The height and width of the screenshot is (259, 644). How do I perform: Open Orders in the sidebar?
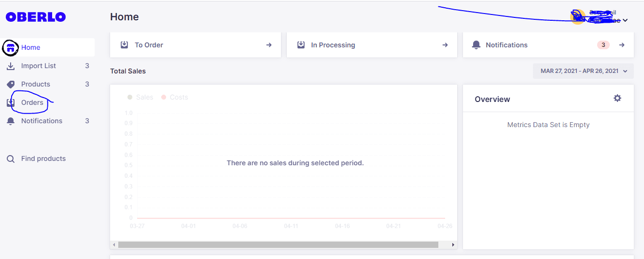coord(48,102)
